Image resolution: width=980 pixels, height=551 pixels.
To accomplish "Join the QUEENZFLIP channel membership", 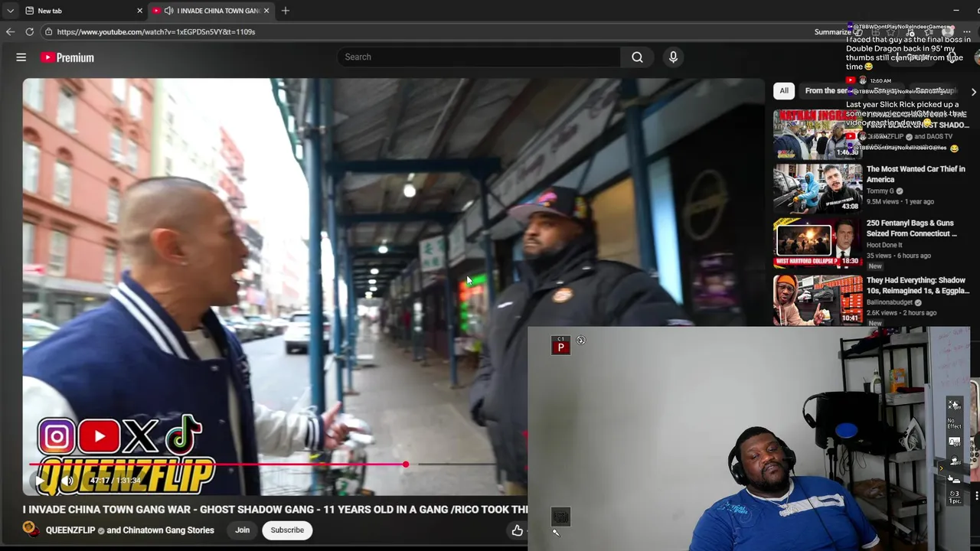I will pos(242,530).
